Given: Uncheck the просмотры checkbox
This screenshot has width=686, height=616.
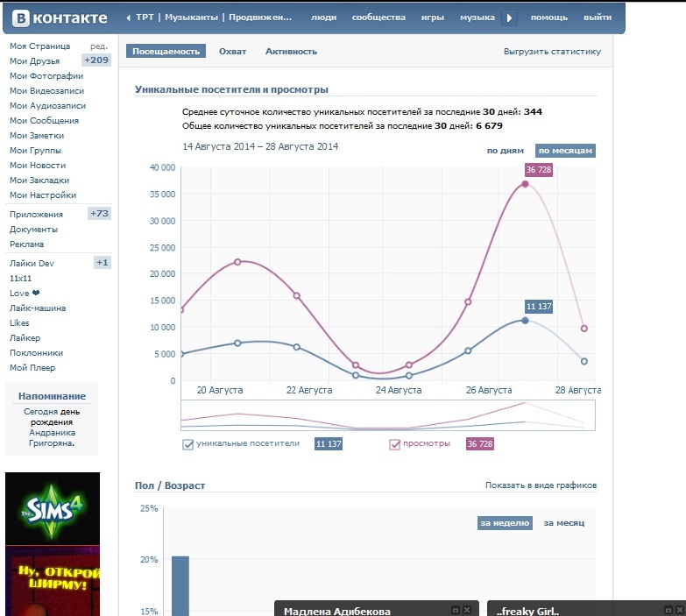Looking at the screenshot, I should [x=394, y=444].
